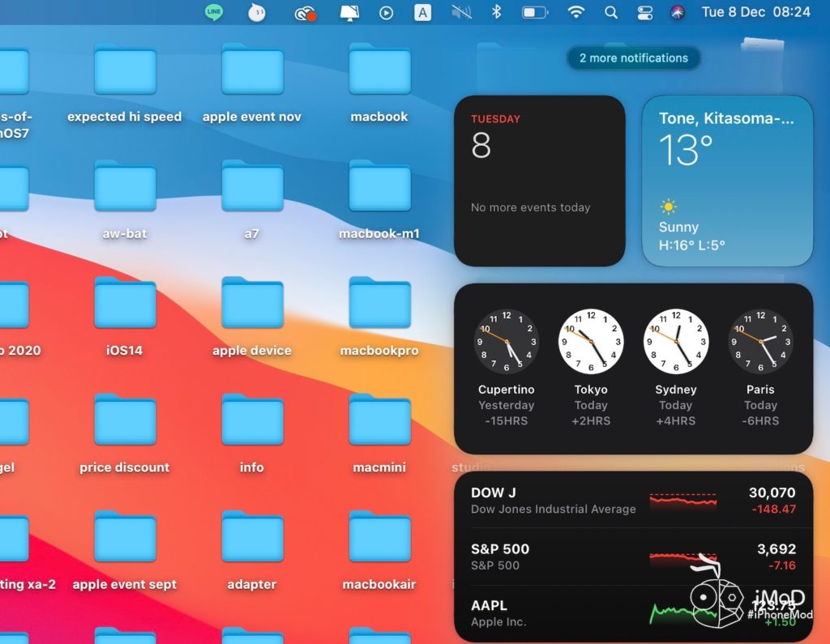Open the Tuesday 8 calendar widget
This screenshot has height=644, width=830.
coord(539,181)
